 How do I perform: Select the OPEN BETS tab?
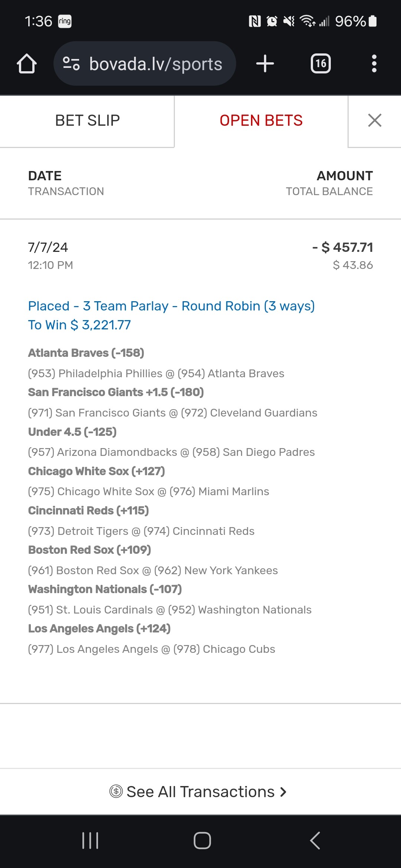point(261,121)
